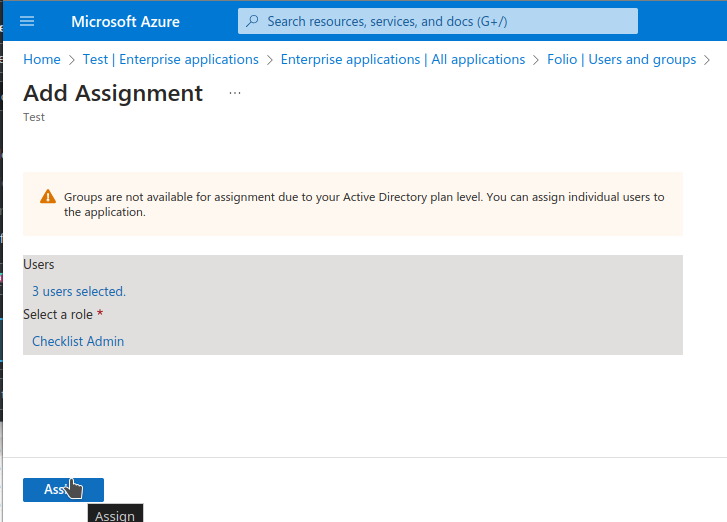The width and height of the screenshot is (727, 522).
Task: Click the 'Groups are not available' warning text
Action: pos(364,204)
